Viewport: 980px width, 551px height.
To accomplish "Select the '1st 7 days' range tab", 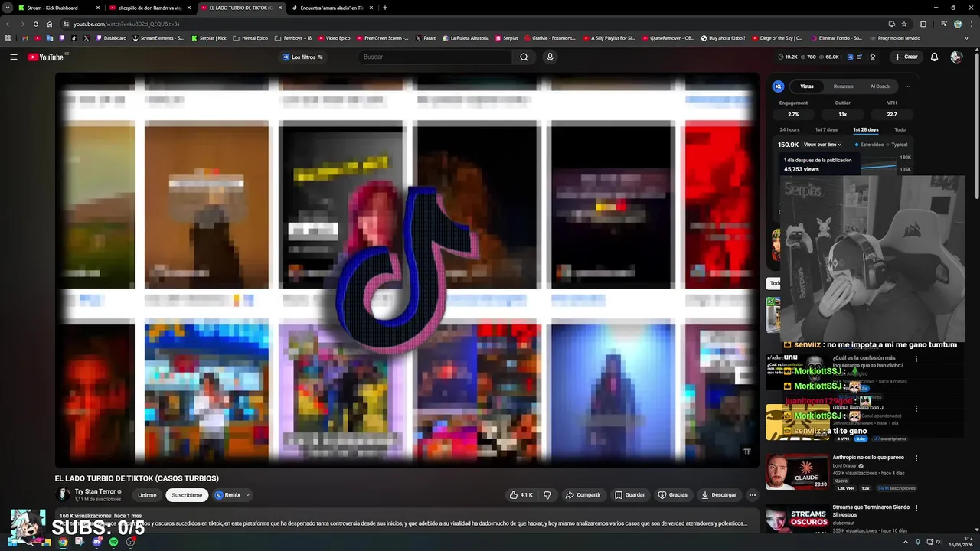I will [x=826, y=129].
